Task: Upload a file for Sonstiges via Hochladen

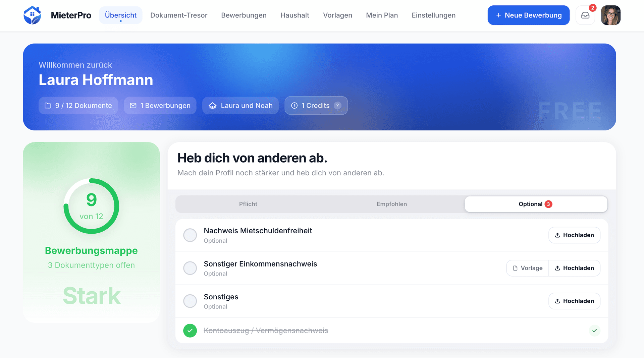Action: click(x=574, y=301)
